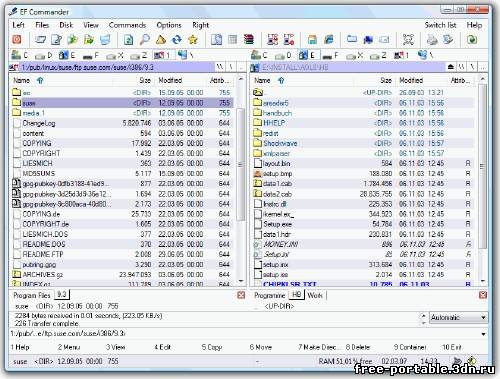Sort left panel by Name column
Image resolution: width=500 pixels, height=379 pixels.
tap(21, 80)
